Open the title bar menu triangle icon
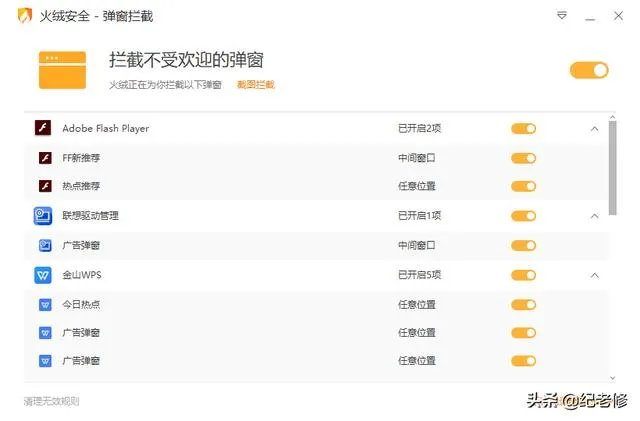Screen dimensions: 640x421 (x=562, y=16)
